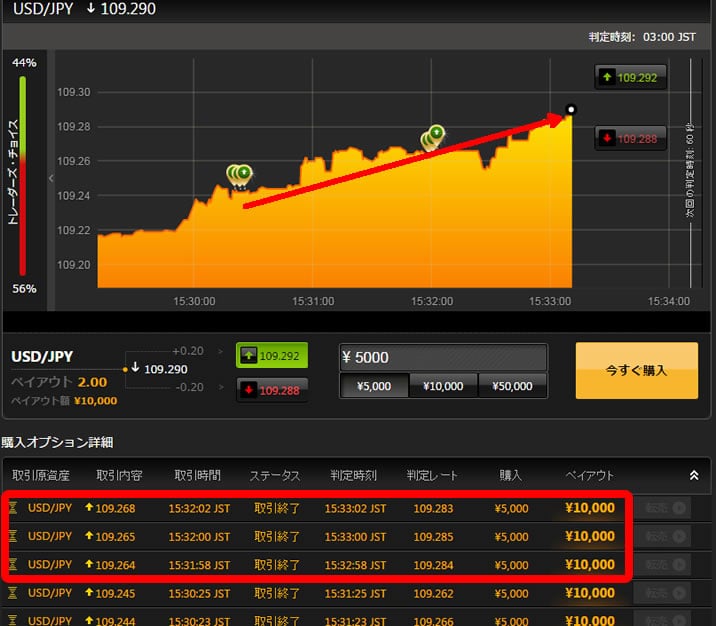The image size is (716, 626).
Task: Click the trader's choice sentiment bar
Action: 22,176
